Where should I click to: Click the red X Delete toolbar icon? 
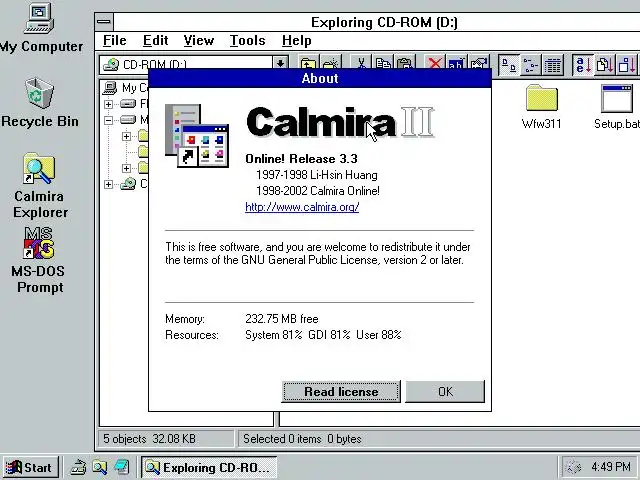coord(435,64)
